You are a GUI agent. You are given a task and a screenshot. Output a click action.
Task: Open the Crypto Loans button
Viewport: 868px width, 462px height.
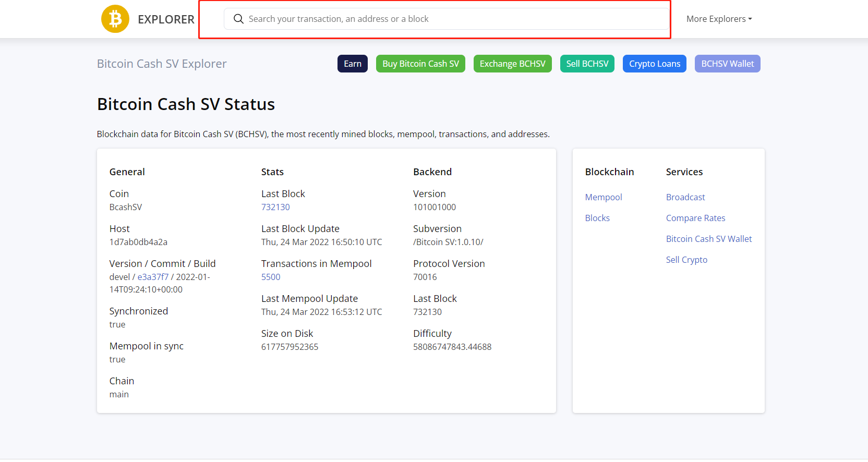pos(655,64)
